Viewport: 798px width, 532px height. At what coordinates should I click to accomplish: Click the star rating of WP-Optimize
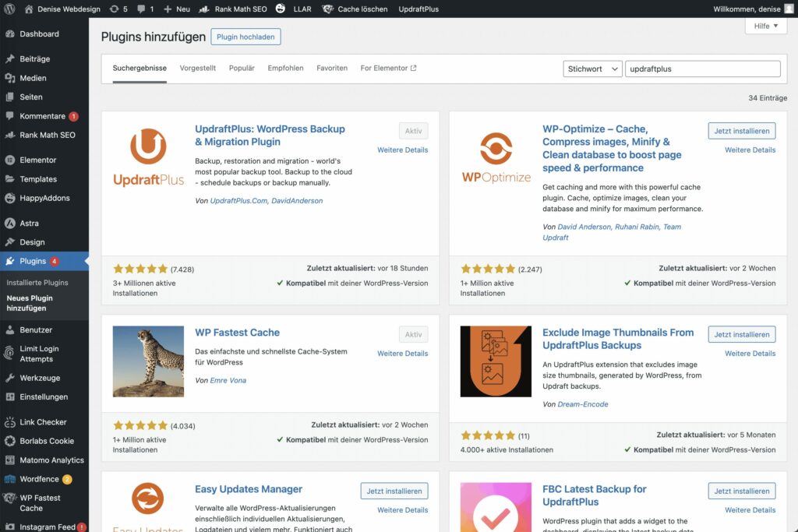[x=488, y=269]
